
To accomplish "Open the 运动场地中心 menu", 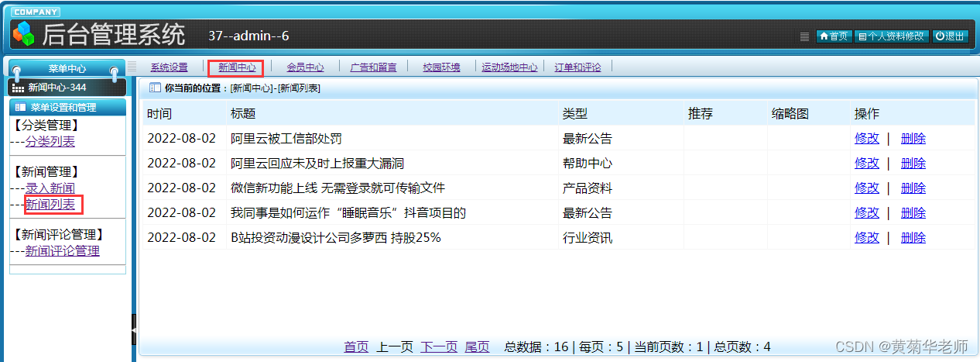I will [509, 67].
